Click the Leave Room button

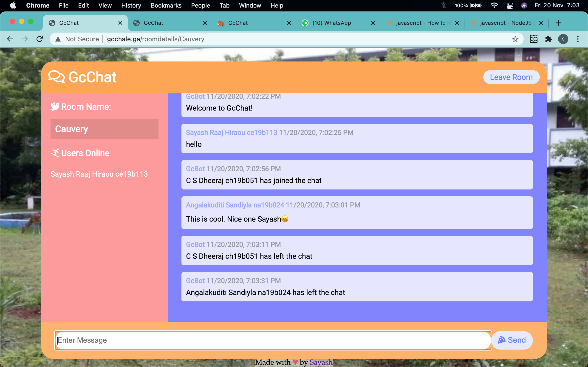coord(511,77)
